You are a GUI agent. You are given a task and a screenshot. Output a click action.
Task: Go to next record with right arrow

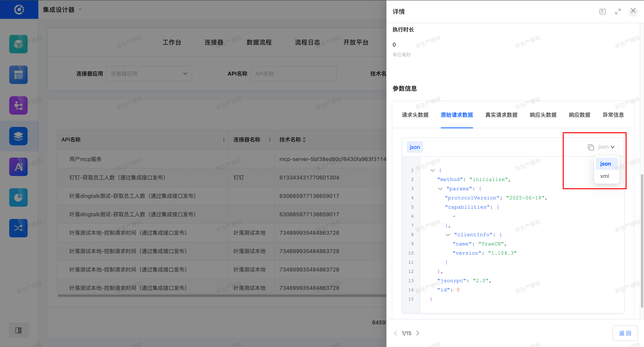pyautogui.click(x=418, y=333)
